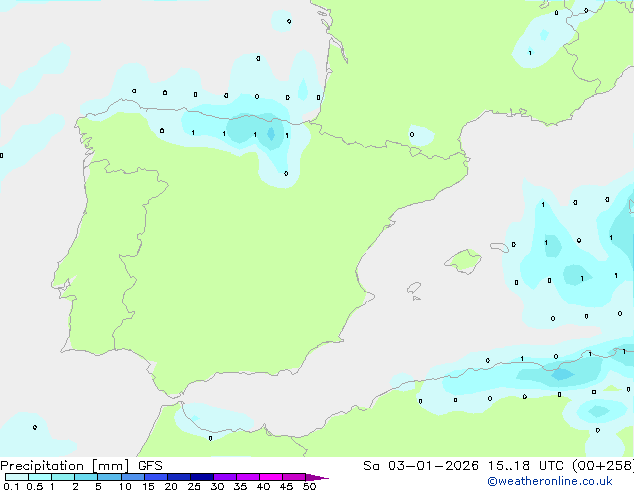Click Menorca island outline on the map
Viewport: 634px width, 490px height.
[500, 247]
